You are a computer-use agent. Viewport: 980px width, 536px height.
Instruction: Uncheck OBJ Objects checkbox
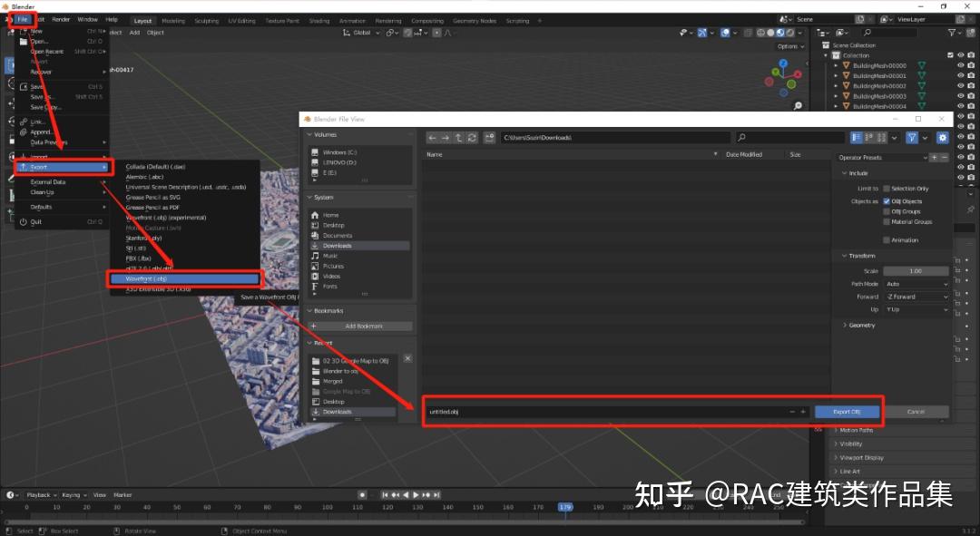887,201
